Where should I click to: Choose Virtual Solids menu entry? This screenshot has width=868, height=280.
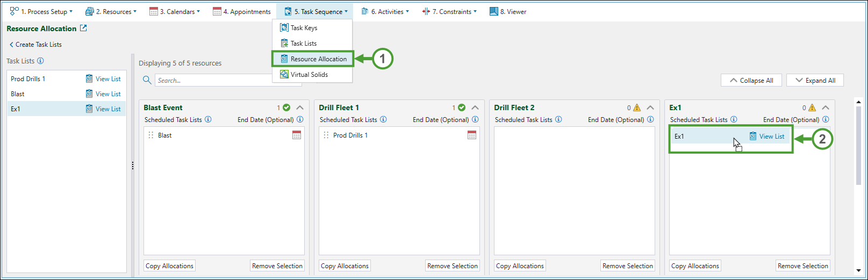309,75
